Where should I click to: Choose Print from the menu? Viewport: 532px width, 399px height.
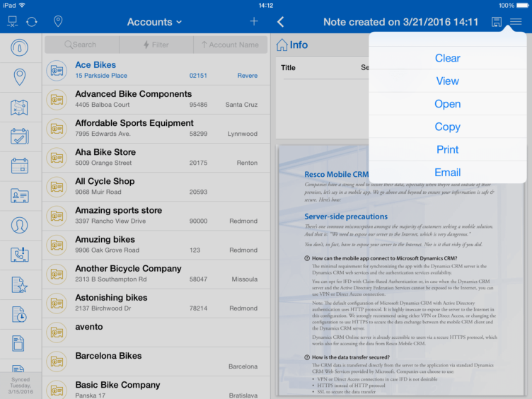point(448,150)
